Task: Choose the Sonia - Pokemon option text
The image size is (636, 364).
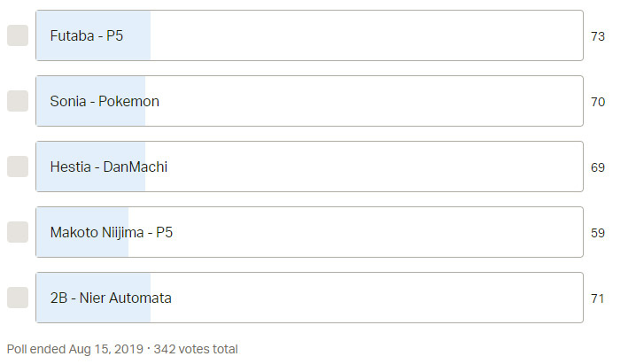Action: pyautogui.click(x=105, y=101)
